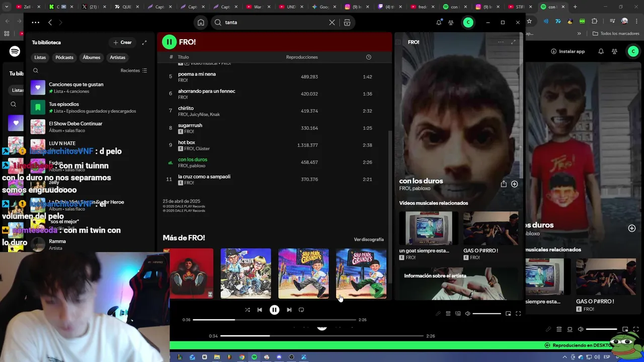Filter the library by Álbumes

[x=92, y=57]
